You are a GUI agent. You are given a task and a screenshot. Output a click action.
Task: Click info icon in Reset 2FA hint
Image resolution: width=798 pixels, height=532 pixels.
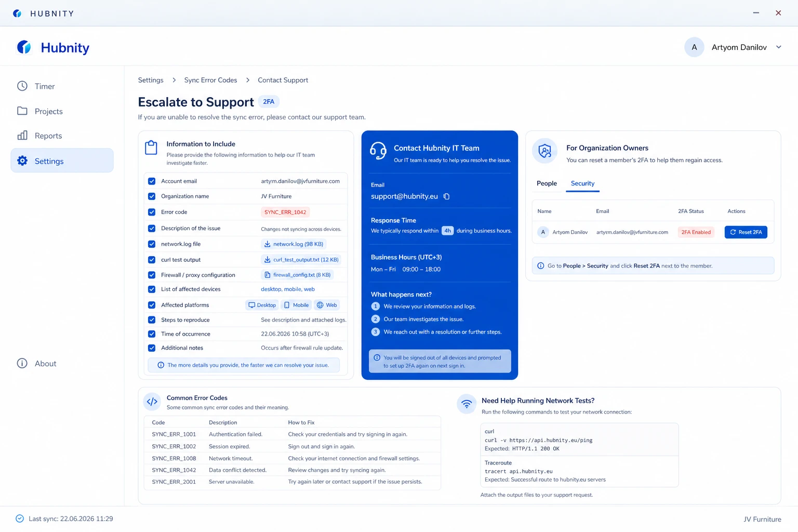click(x=541, y=265)
